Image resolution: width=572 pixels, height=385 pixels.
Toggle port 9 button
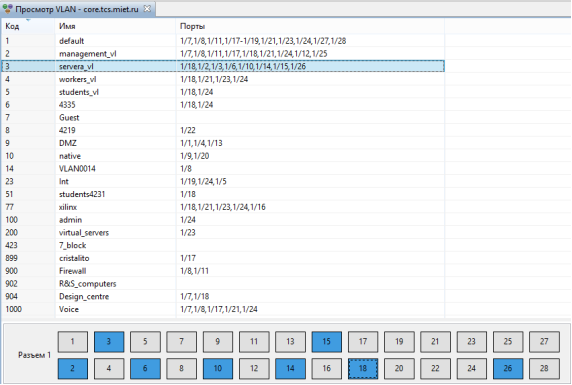(x=218, y=342)
